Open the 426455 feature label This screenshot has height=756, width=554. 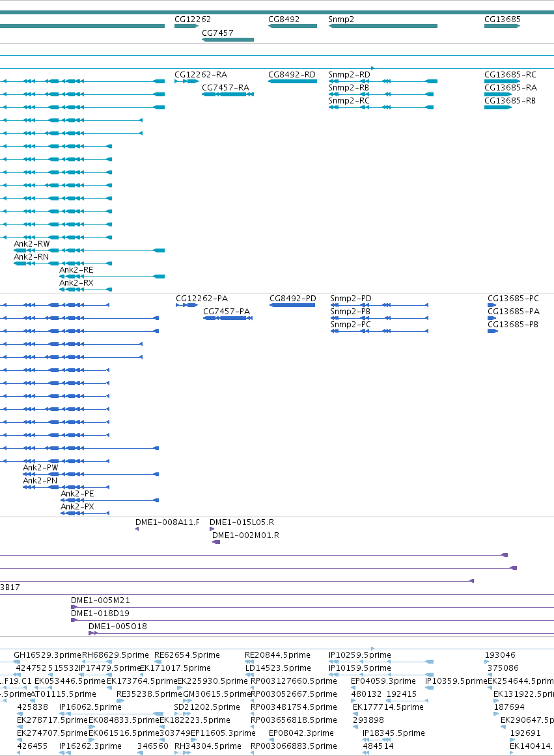33,746
